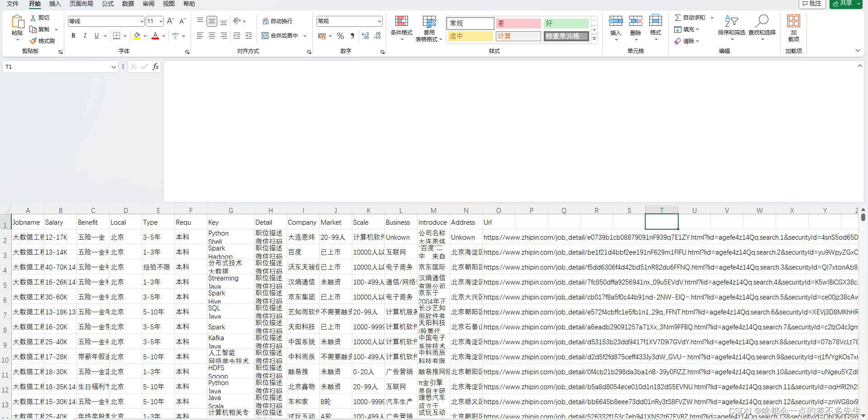
Task: Click the Borders icon
Action: tap(116, 36)
